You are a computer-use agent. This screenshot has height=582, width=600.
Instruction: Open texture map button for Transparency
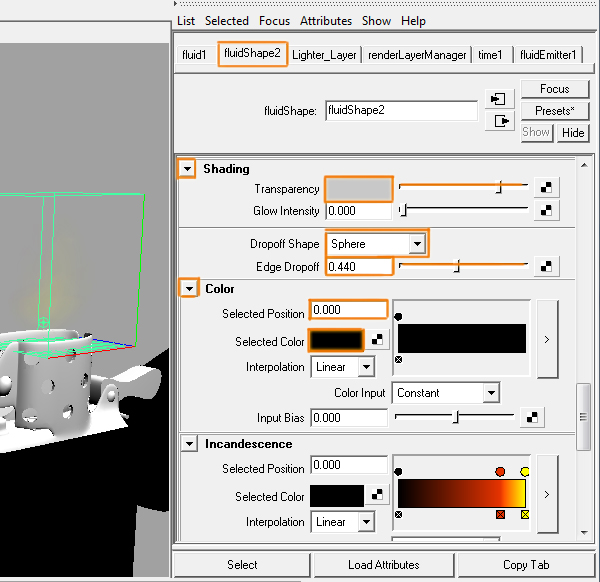pos(546,187)
